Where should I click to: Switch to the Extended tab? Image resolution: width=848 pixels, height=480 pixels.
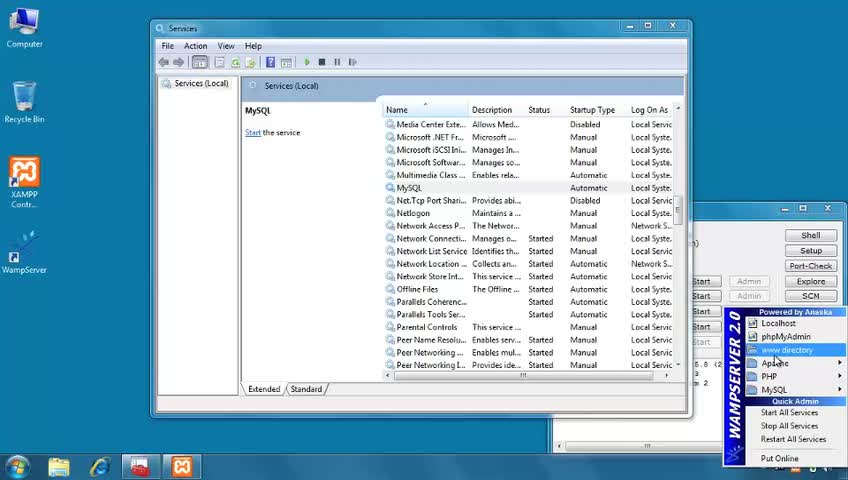click(x=264, y=389)
